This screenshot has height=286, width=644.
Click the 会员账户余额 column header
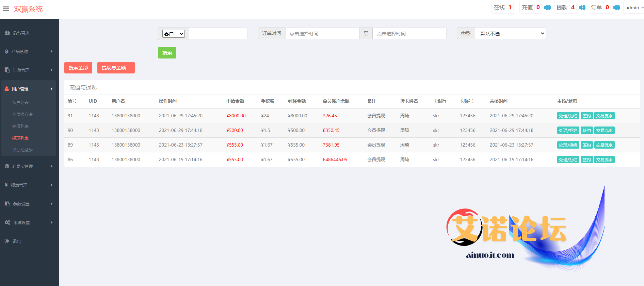(x=336, y=101)
